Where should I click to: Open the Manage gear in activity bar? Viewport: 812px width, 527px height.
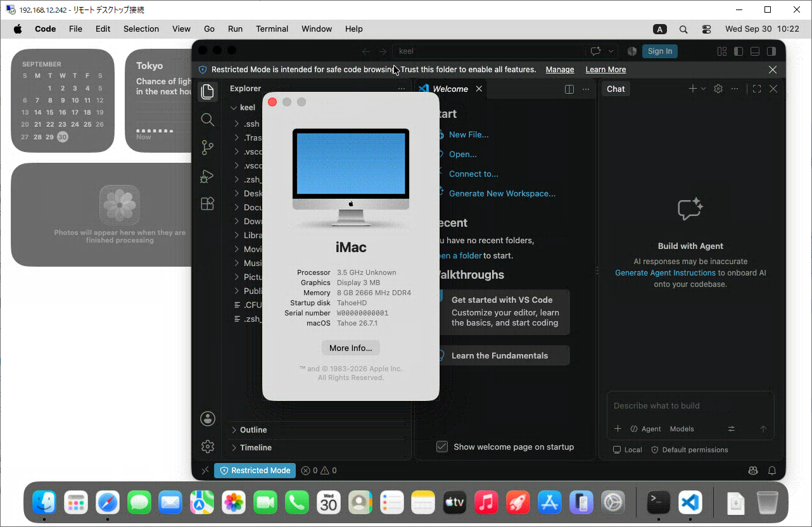[207, 447]
